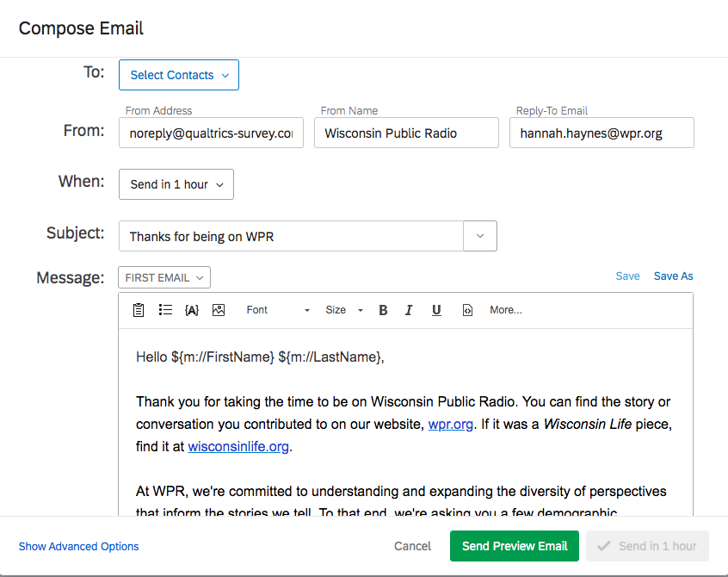Click the Cancel button

point(412,546)
